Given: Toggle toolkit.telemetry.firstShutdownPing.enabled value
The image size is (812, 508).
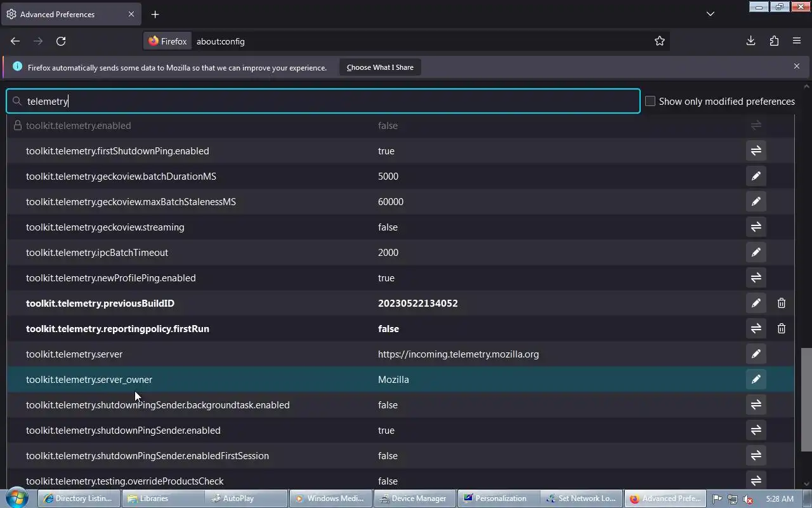Looking at the screenshot, I should pyautogui.click(x=756, y=150).
